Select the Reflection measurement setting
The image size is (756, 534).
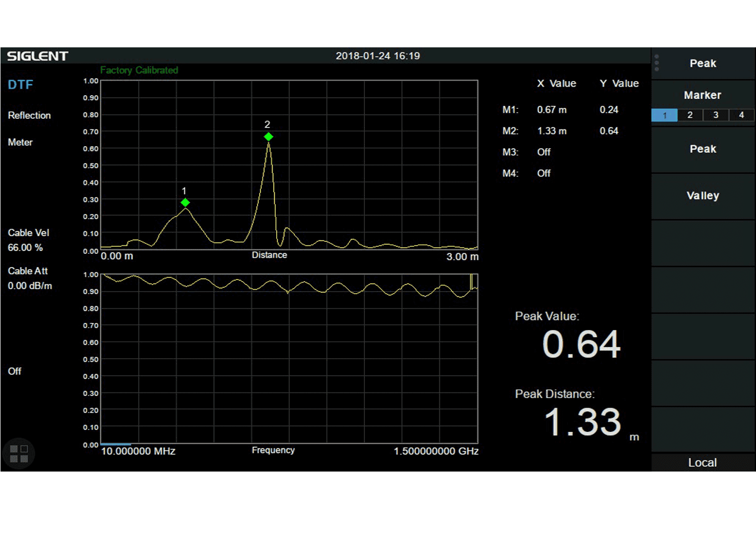(29, 115)
